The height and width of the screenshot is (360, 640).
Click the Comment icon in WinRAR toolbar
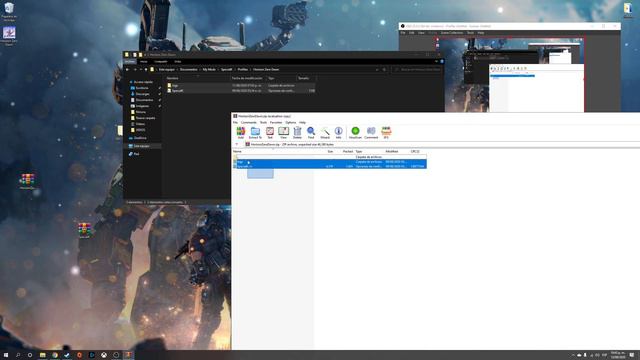pyautogui.click(x=371, y=133)
